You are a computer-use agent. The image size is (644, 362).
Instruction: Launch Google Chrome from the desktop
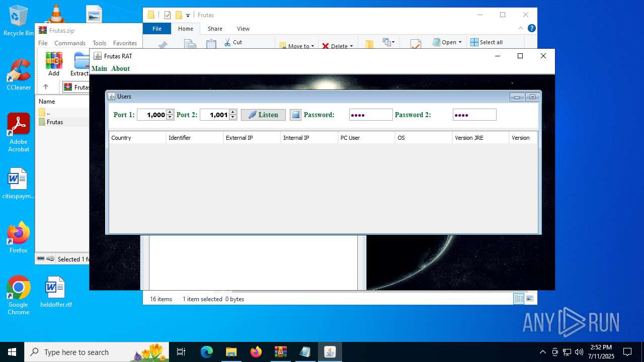[19, 296]
